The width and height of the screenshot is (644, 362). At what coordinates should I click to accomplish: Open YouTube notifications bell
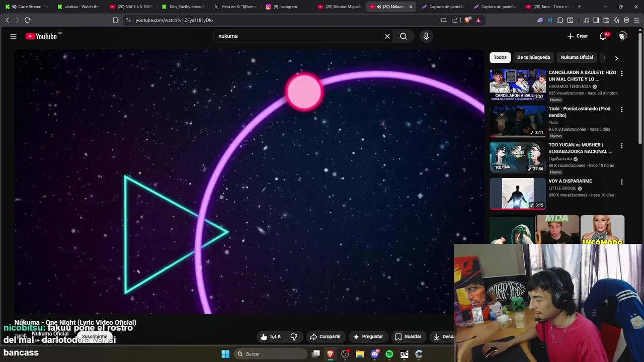click(603, 36)
